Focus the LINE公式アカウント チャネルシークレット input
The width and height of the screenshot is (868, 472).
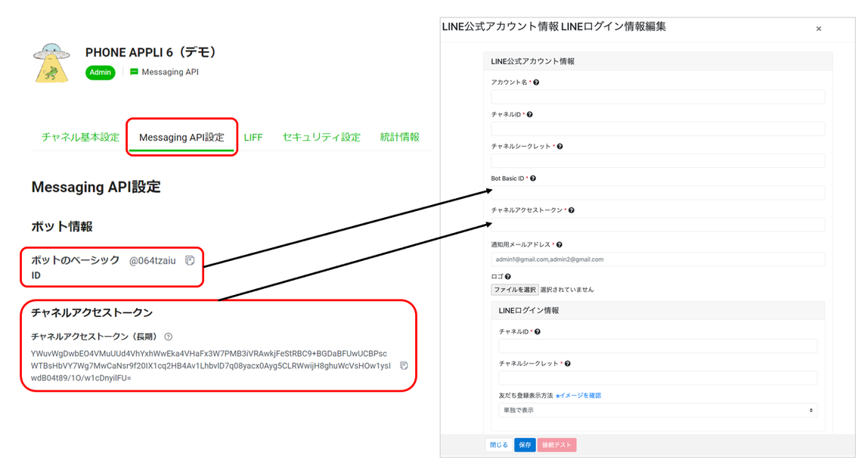pyautogui.click(x=658, y=161)
